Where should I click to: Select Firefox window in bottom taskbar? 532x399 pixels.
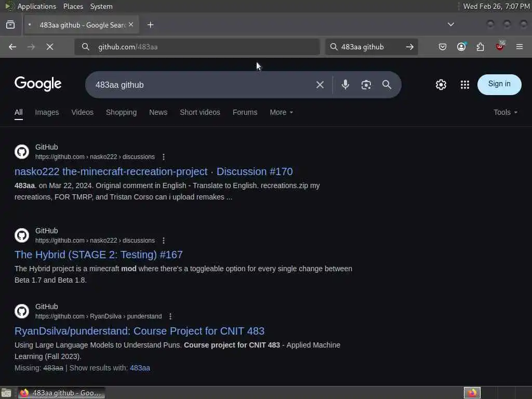tap(61, 393)
